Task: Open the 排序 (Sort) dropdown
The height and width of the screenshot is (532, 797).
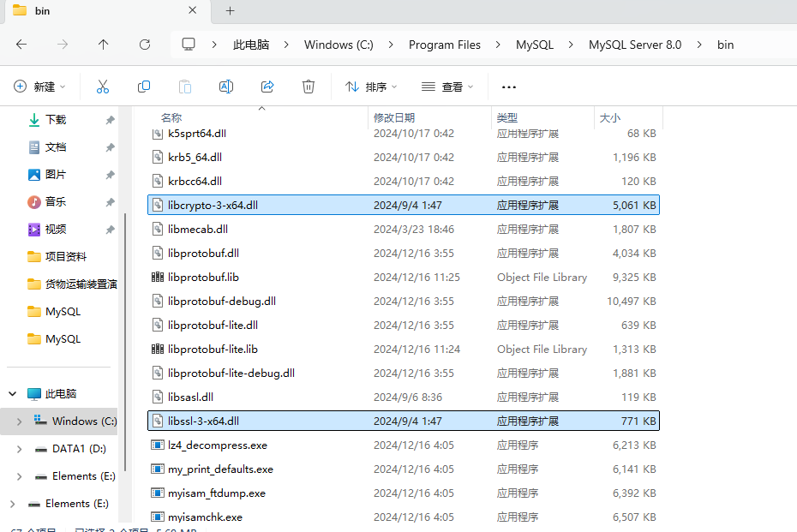Action: (x=372, y=87)
